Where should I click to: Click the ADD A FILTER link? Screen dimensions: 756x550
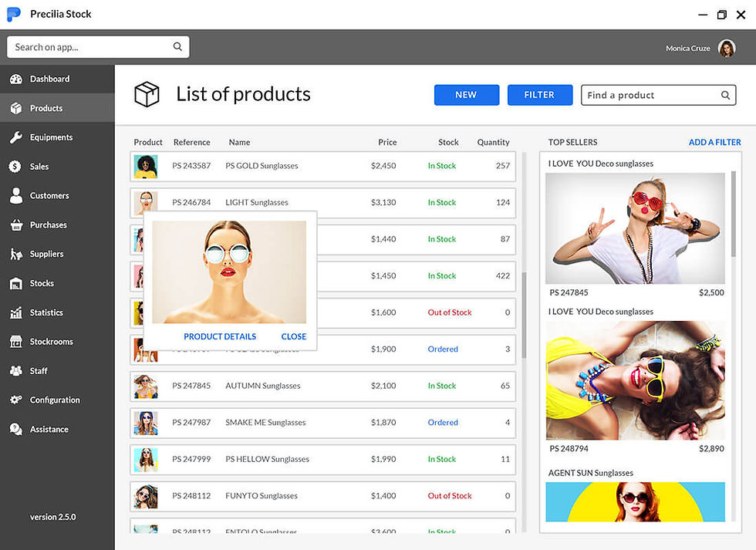(714, 142)
